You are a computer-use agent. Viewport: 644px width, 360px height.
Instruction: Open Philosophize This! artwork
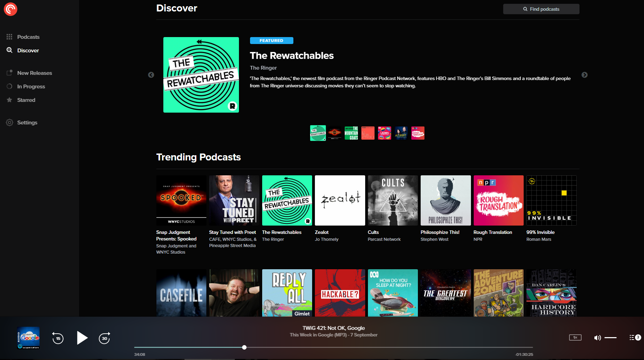point(446,200)
